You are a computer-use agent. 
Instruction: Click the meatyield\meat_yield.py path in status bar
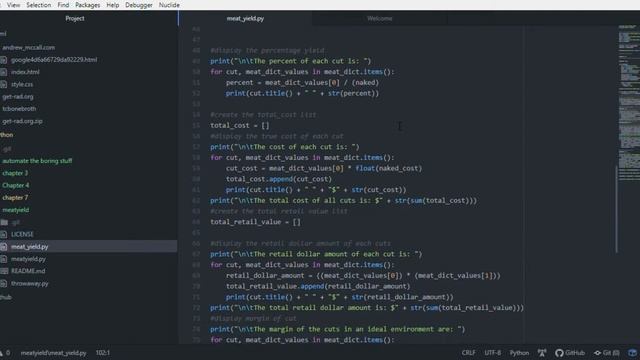53,353
